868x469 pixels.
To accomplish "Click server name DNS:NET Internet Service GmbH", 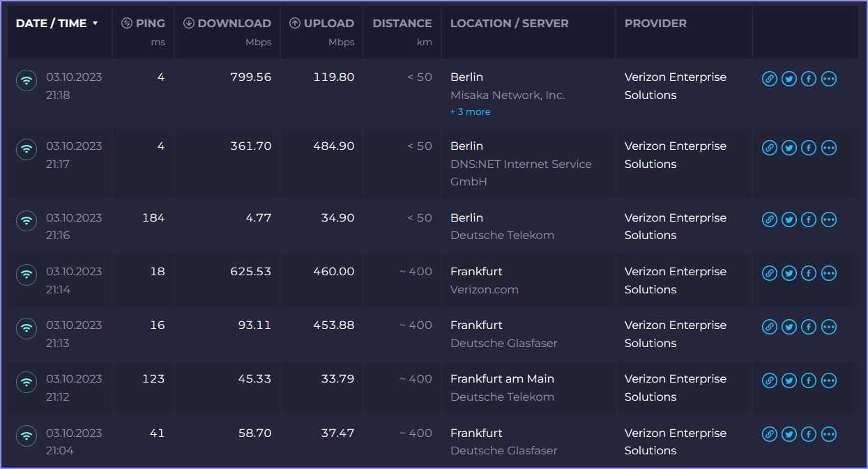I will pyautogui.click(x=521, y=173).
